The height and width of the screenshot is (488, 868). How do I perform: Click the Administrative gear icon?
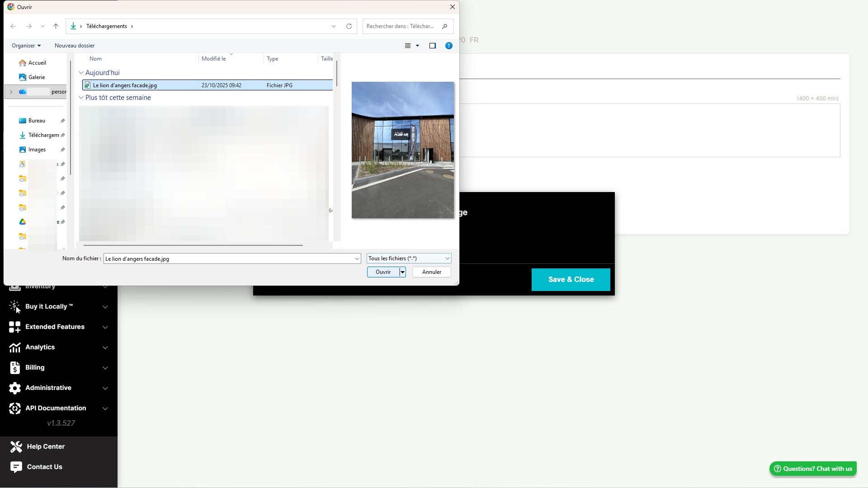pyautogui.click(x=15, y=388)
